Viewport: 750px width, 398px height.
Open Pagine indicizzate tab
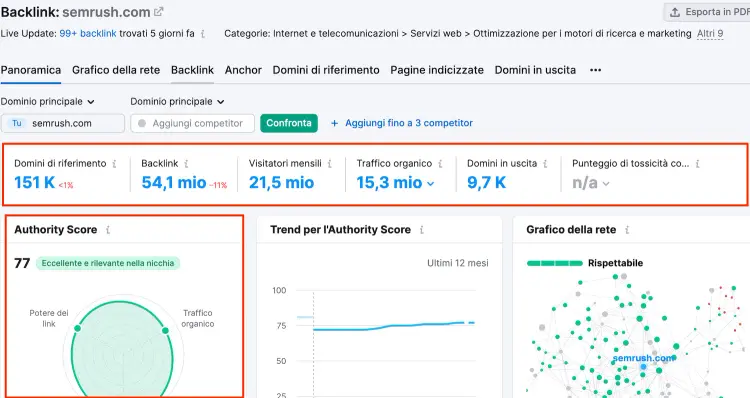[x=437, y=70]
